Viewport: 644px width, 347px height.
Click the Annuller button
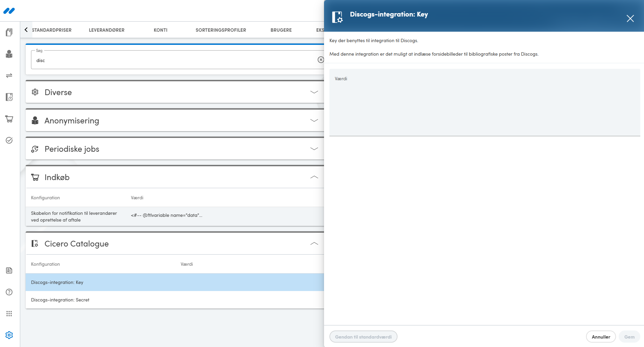click(601, 337)
